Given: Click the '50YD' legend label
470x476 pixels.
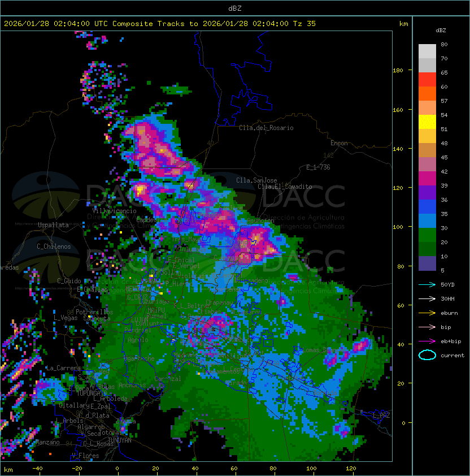Looking at the screenshot, I should pyautogui.click(x=447, y=284).
